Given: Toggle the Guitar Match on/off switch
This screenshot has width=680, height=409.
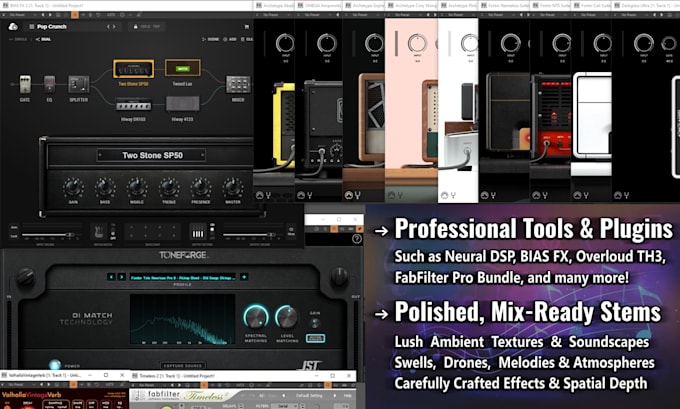Looking at the screenshot, I should (113, 232).
